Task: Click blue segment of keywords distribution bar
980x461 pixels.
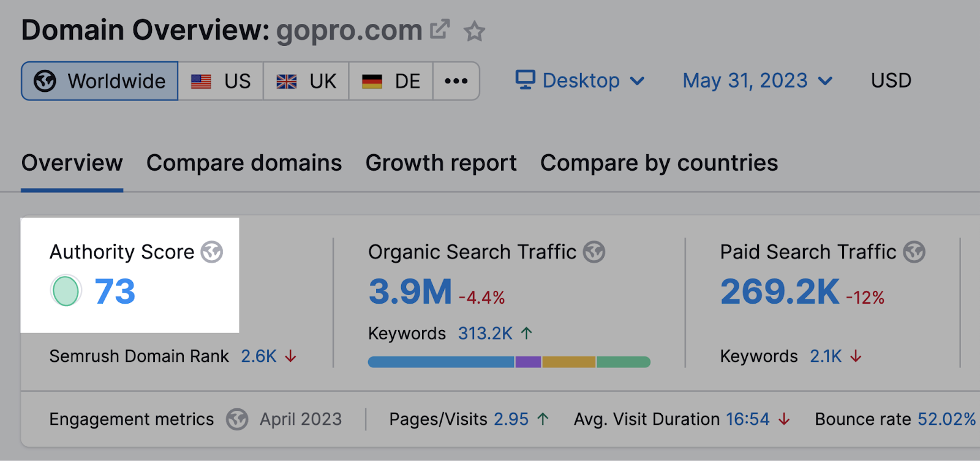Action: (441, 362)
